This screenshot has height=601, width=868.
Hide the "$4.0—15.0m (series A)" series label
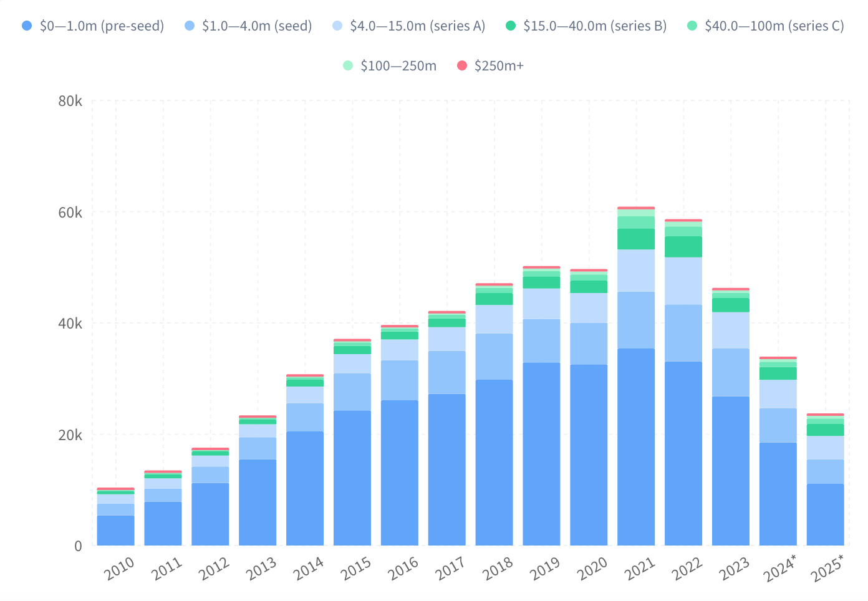click(x=417, y=26)
